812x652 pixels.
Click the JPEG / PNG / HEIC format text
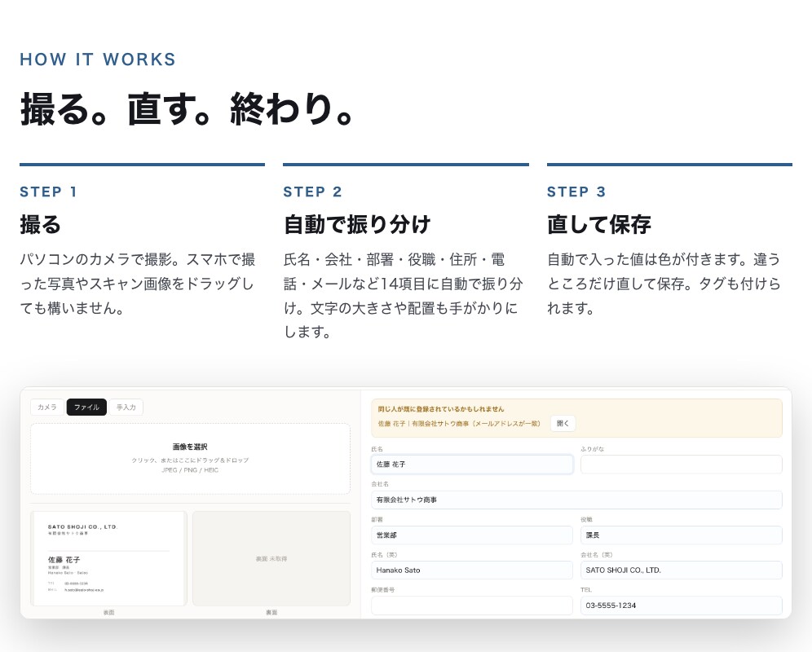coord(190,470)
